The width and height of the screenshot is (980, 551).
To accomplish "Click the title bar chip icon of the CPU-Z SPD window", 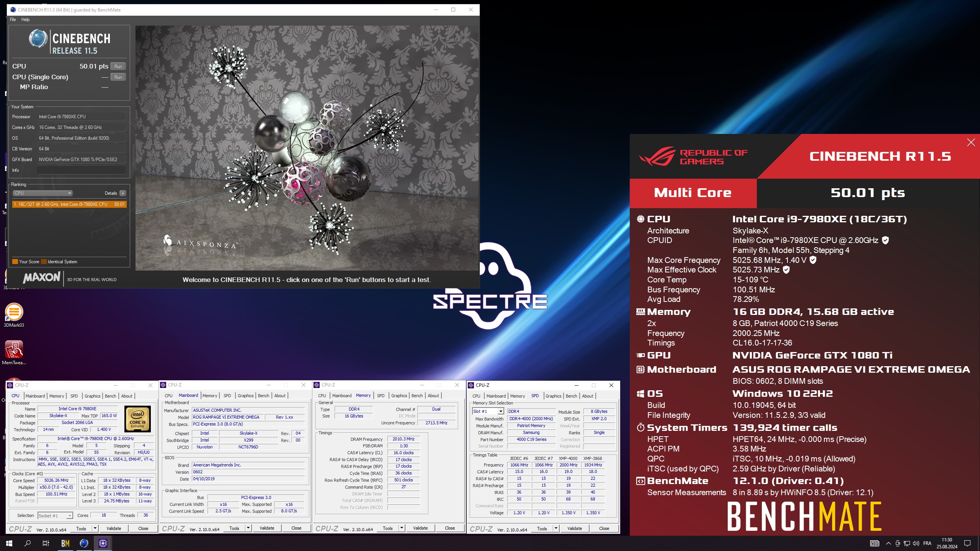I will [471, 385].
